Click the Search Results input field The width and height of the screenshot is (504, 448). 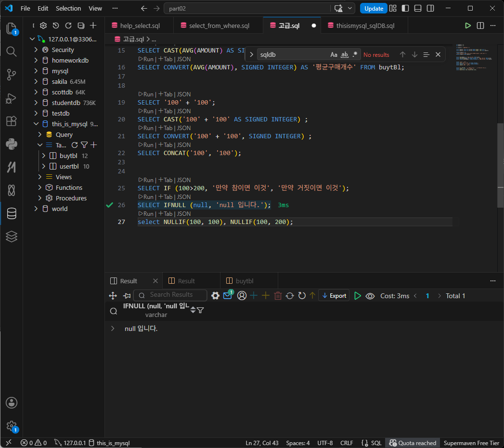coord(170,295)
